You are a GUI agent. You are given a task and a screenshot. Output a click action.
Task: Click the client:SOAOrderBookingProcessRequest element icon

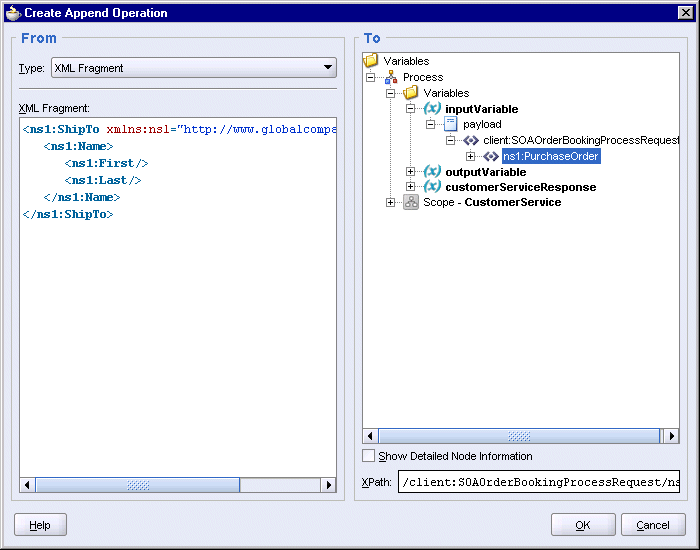click(x=471, y=140)
